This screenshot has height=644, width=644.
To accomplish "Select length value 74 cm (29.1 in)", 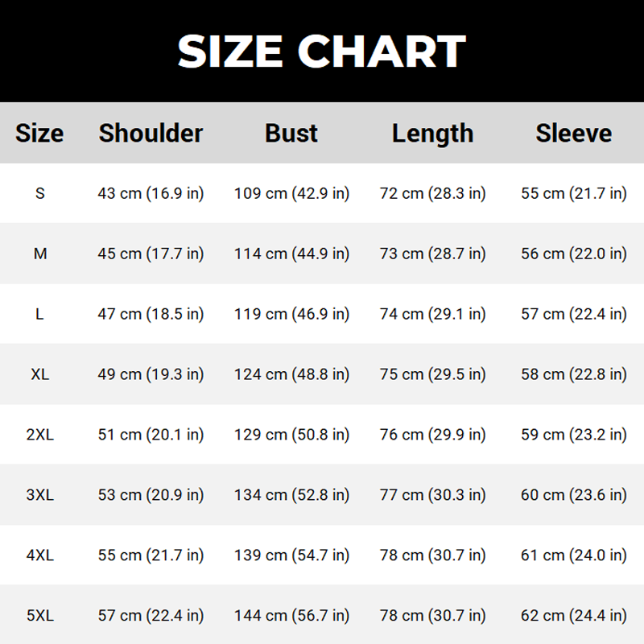I will click(432, 314).
